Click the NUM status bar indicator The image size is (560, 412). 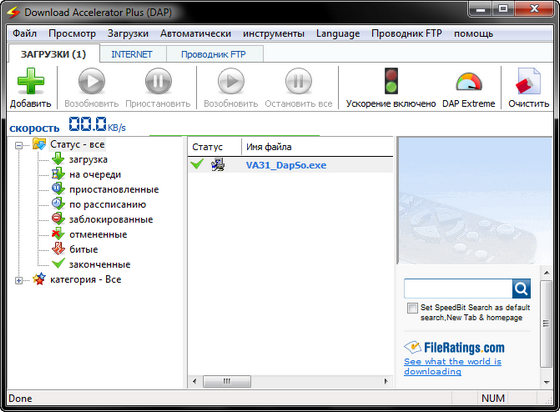tap(493, 398)
